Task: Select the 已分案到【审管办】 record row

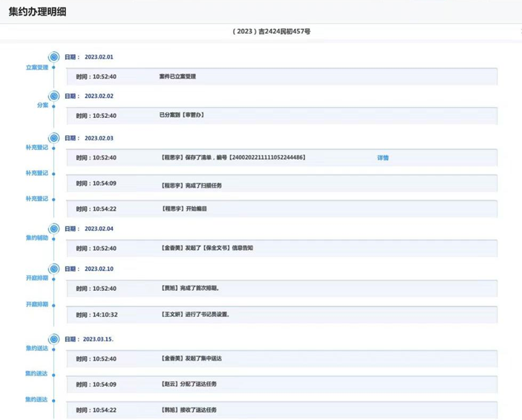Action: (281, 116)
